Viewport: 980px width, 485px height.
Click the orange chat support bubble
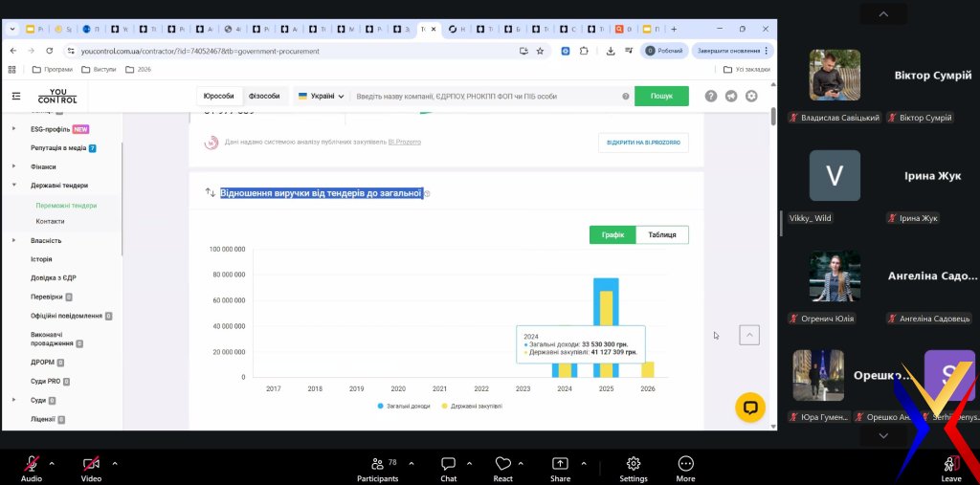coord(750,407)
